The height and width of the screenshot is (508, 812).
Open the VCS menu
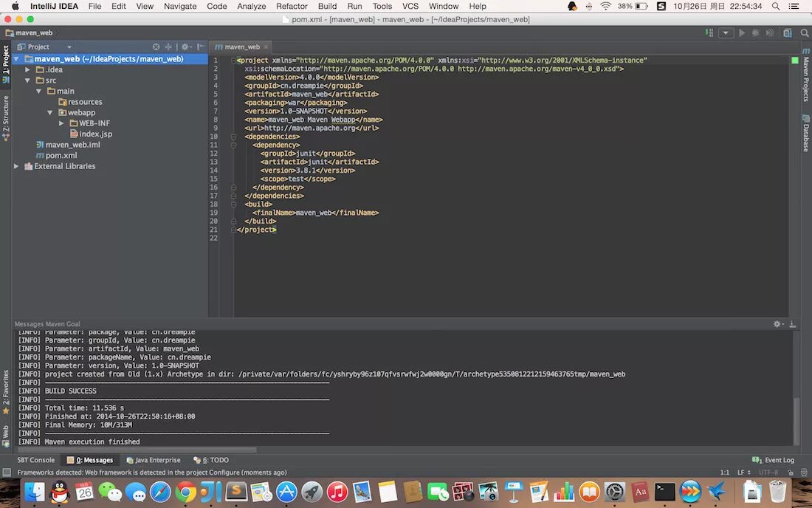click(x=410, y=6)
